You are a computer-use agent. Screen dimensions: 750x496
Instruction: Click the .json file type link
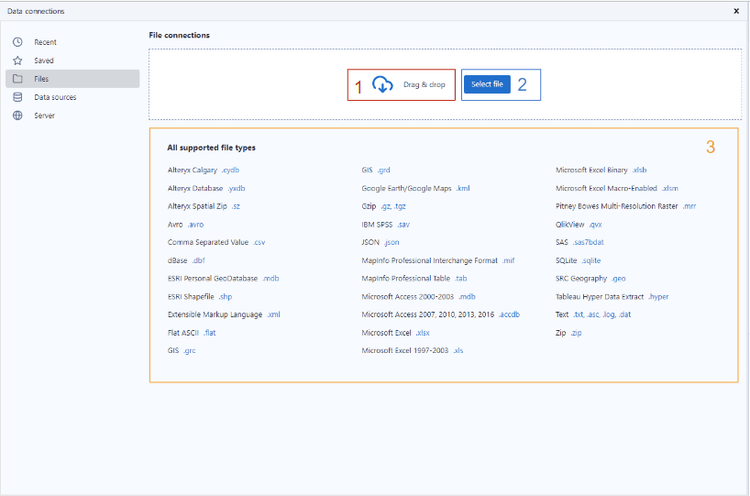coord(391,242)
